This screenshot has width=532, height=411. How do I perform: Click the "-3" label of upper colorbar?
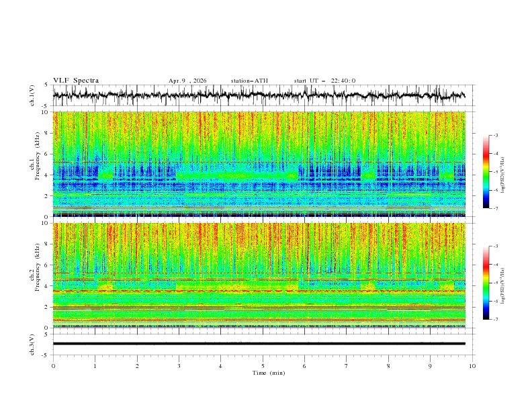point(496,135)
